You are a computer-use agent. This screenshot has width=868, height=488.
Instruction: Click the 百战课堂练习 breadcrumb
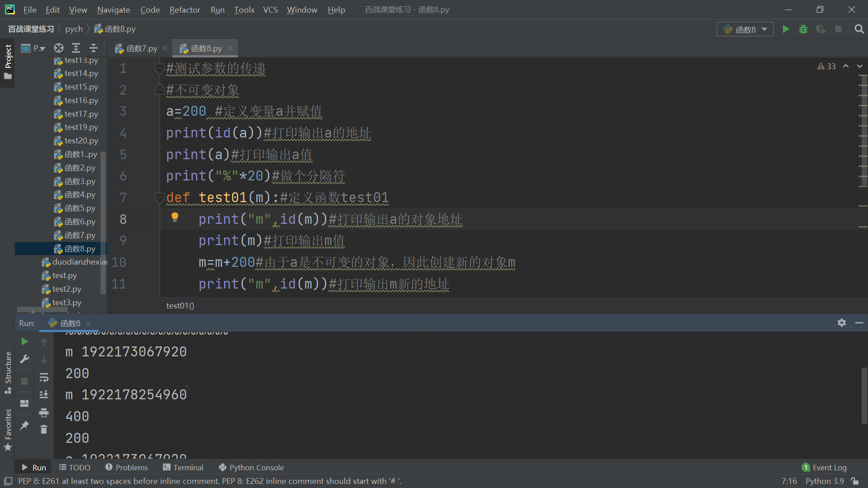[x=31, y=29]
